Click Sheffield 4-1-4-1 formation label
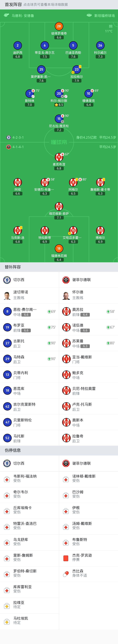Image resolution: width=118 pixels, height=644 pixels. pyautogui.click(x=18, y=147)
